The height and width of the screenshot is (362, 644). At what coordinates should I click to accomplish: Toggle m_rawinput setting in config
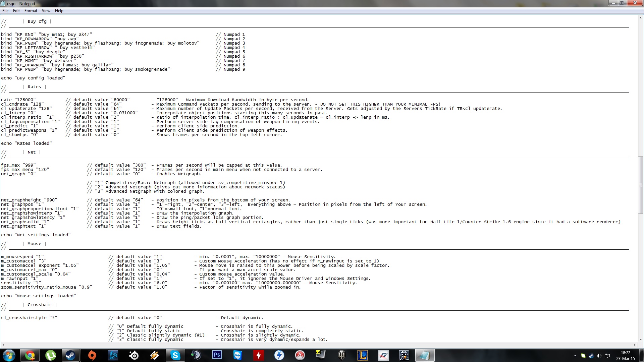click(x=33, y=278)
